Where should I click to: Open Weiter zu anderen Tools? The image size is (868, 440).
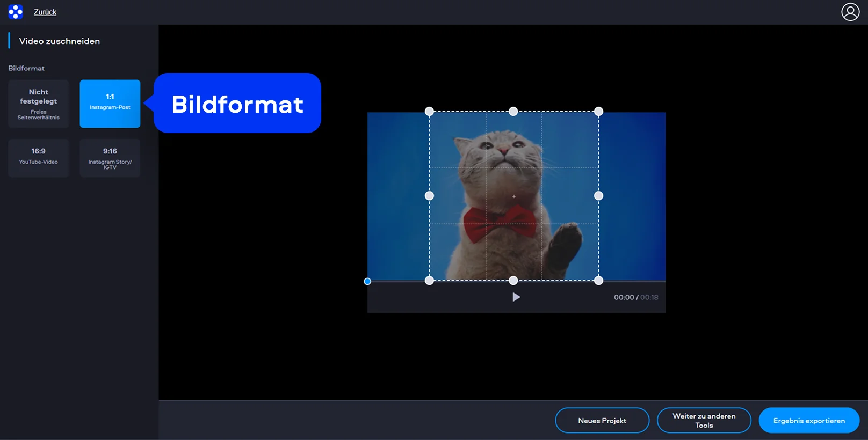coord(704,420)
